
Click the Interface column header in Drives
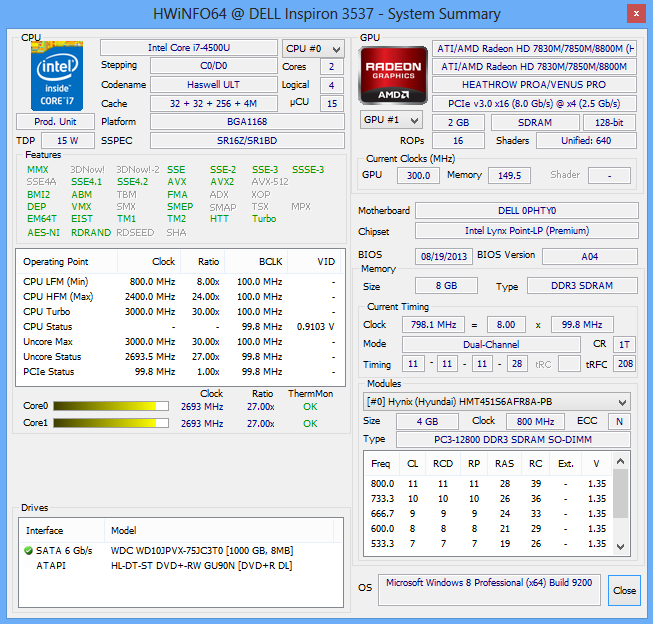tap(61, 530)
